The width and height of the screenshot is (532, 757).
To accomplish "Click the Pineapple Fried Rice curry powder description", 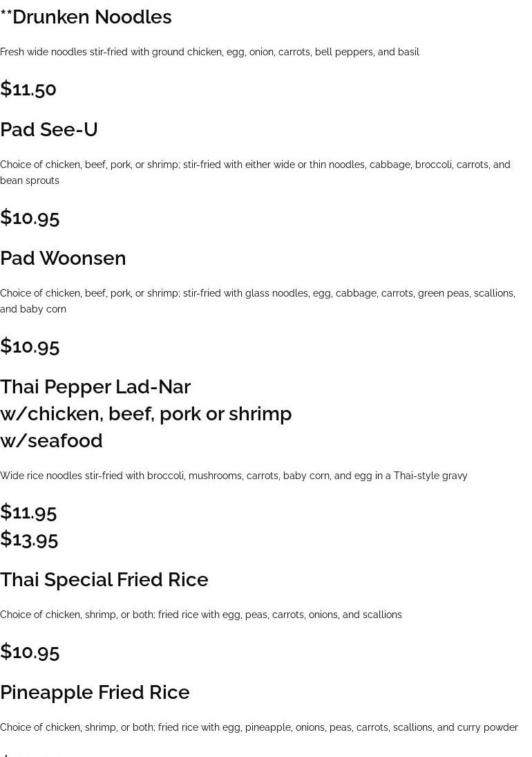I will (x=259, y=727).
